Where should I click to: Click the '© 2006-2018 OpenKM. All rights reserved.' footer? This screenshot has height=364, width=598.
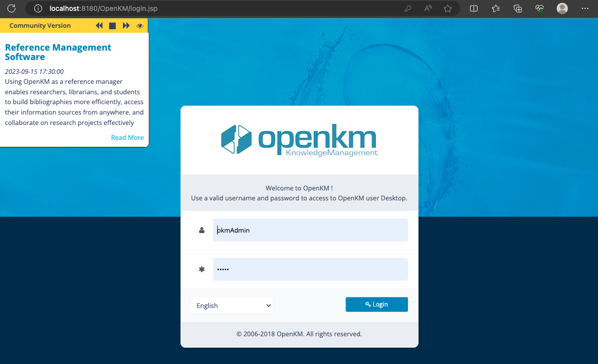(299, 334)
